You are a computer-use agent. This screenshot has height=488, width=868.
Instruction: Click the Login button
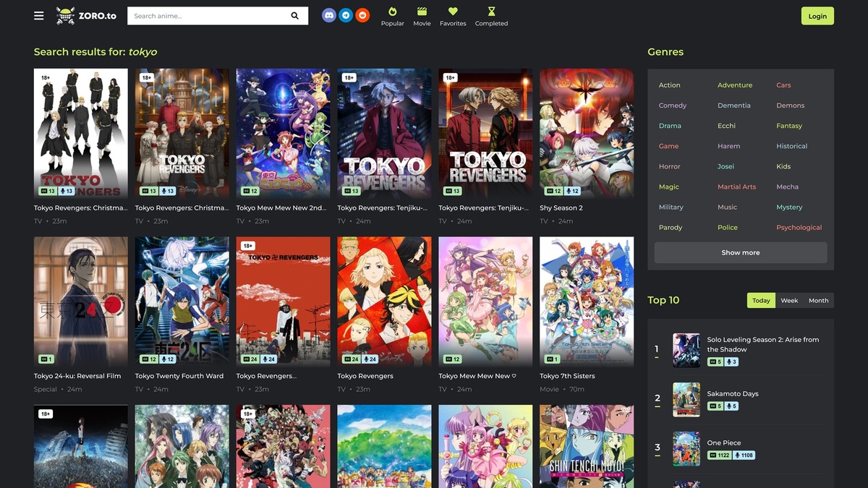(817, 16)
